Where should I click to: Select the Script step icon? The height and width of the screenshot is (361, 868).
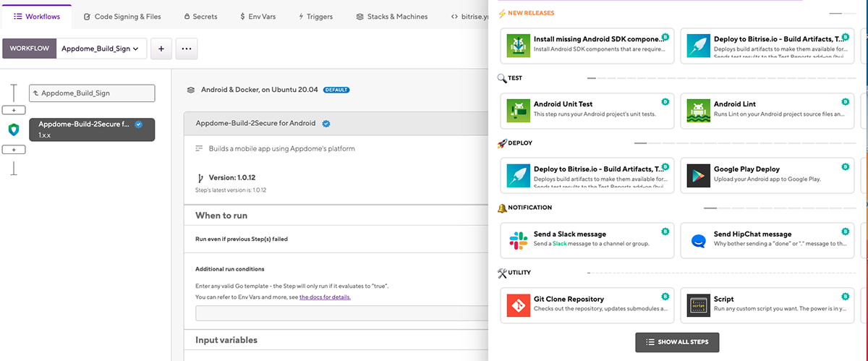(699, 305)
